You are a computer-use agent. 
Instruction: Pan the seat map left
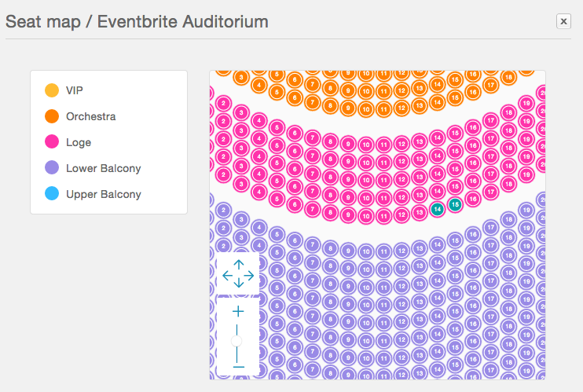coord(227,276)
